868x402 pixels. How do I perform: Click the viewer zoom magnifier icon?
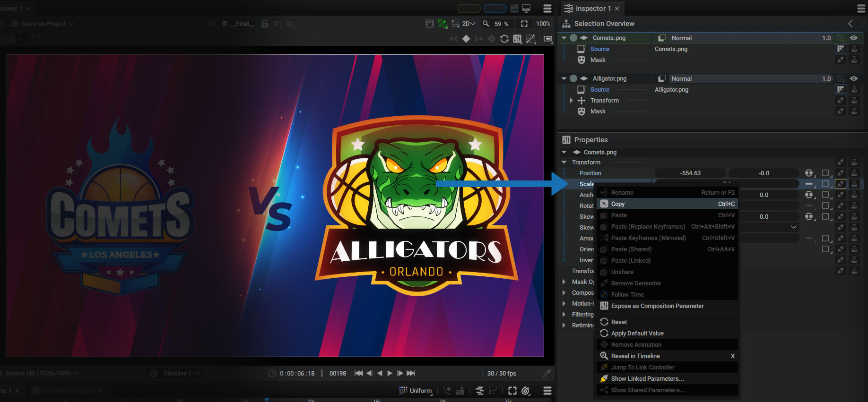(x=486, y=24)
